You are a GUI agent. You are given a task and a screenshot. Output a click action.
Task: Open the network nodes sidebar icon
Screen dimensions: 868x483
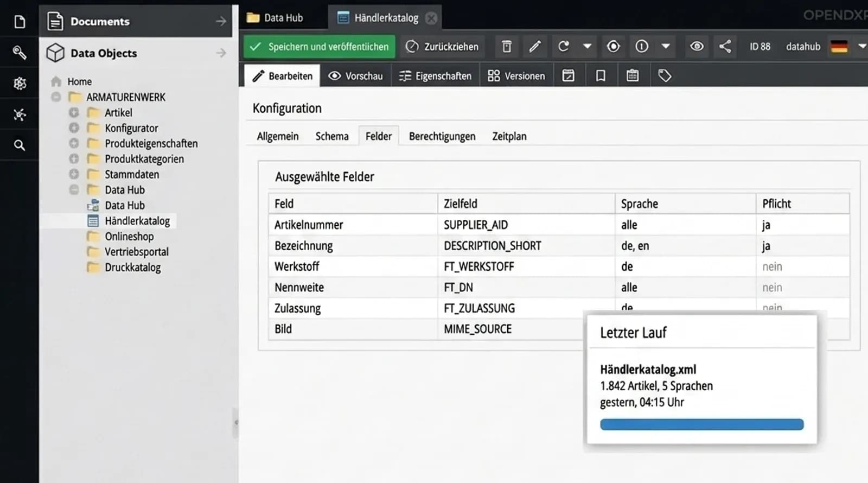[20, 114]
